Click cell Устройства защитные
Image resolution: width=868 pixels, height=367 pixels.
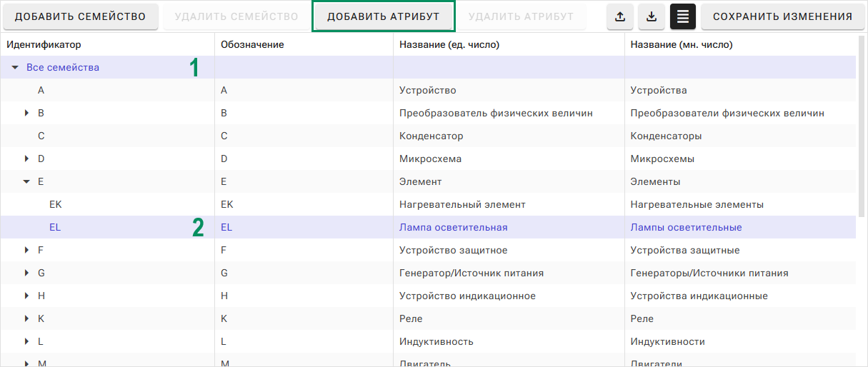click(685, 250)
